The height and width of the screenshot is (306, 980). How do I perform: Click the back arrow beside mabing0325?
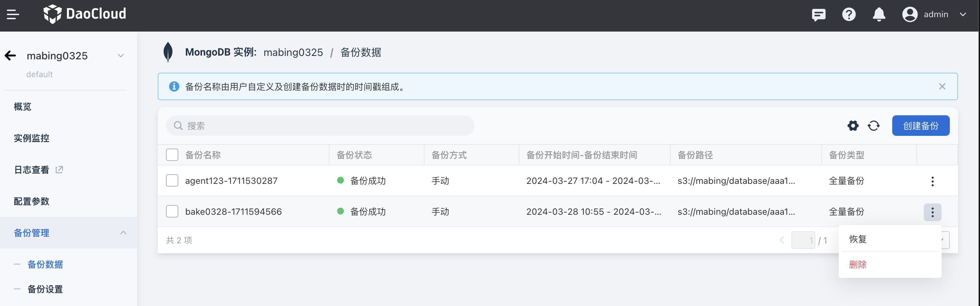click(x=11, y=56)
